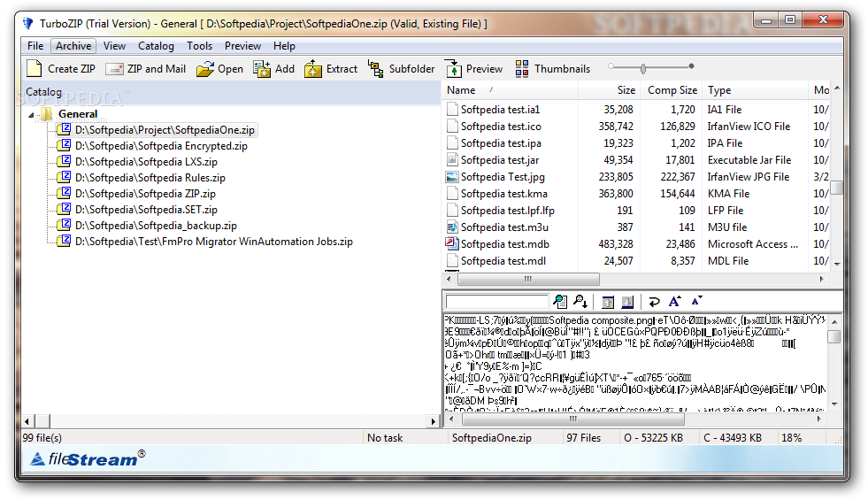This screenshot has height=500, width=868.
Task: Click the file icon of Softpedia test.jar
Action: (x=452, y=160)
